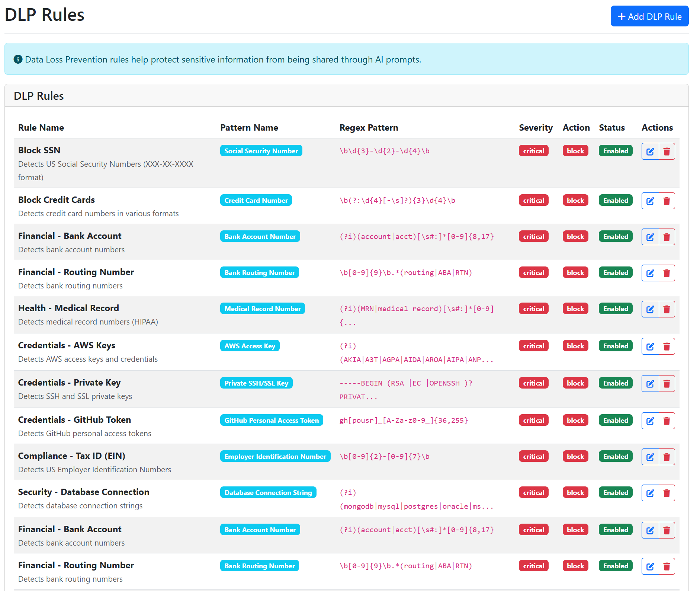Toggle Enabled status for Credentials - AWS Keys
Screen dimensions: 700x591
tap(615, 346)
